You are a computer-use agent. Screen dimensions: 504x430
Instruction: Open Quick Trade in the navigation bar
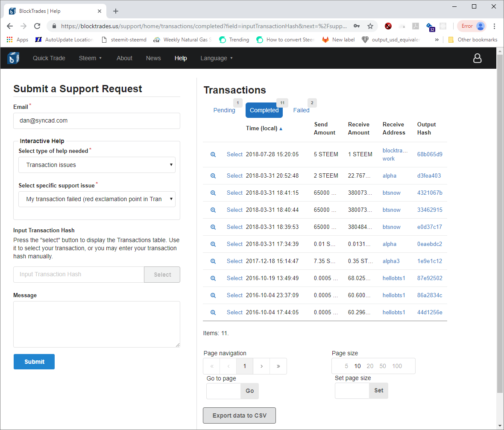point(49,58)
